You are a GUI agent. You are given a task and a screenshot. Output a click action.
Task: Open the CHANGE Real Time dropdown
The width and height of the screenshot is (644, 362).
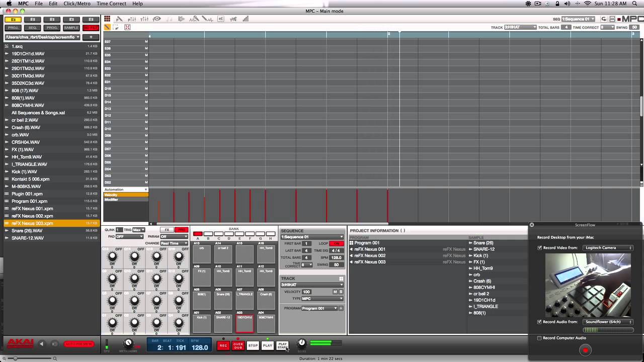174,243
